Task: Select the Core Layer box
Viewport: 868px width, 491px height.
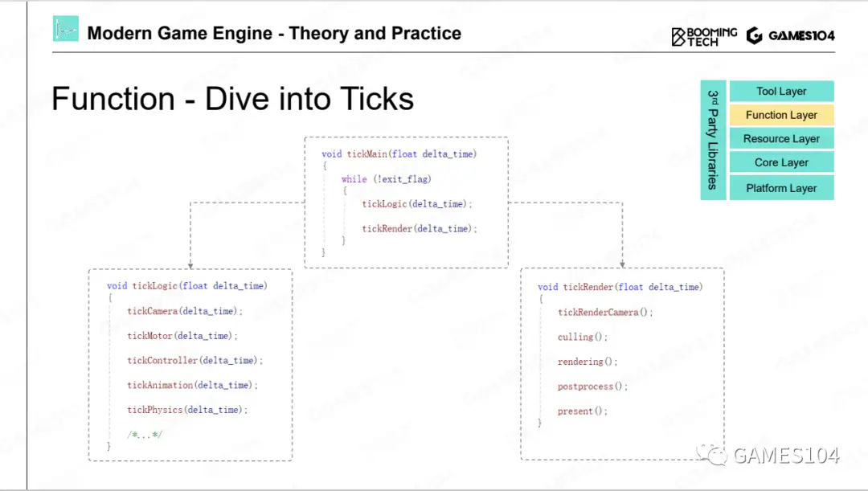Action: pyautogui.click(x=781, y=162)
